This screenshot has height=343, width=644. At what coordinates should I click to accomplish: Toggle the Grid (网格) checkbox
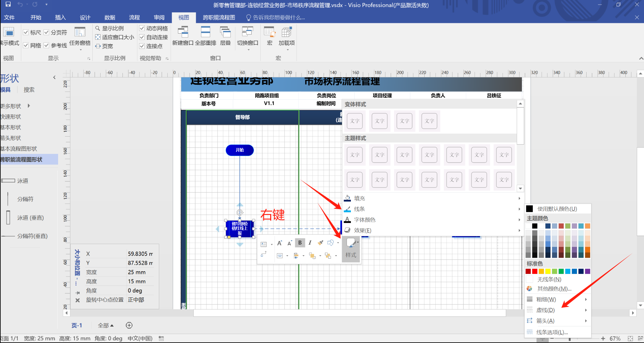26,45
